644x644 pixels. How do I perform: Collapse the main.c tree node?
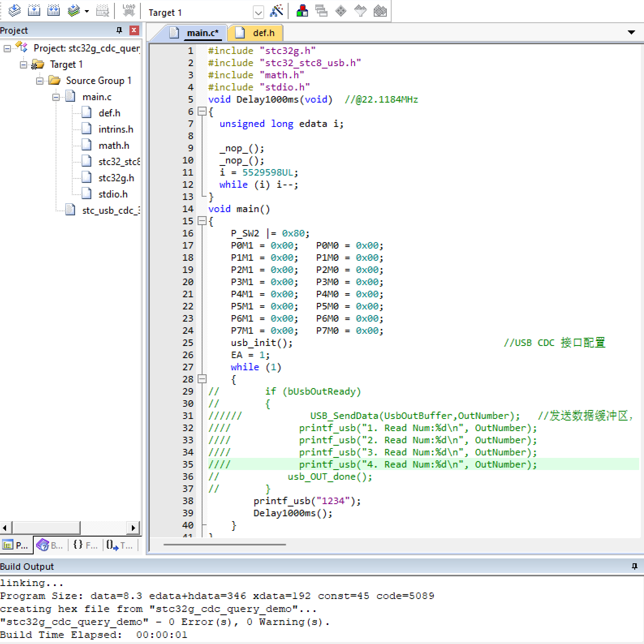(x=56, y=97)
